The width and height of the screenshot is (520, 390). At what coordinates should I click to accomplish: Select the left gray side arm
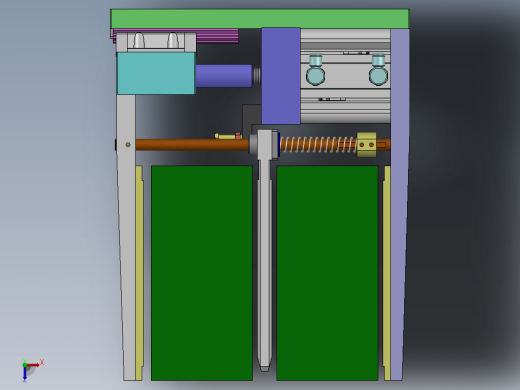click(128, 237)
